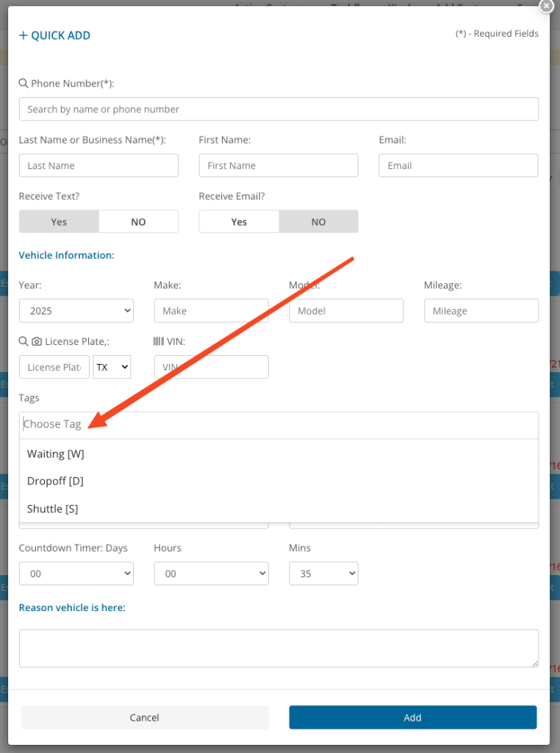Viewport: 560px width, 753px height.
Task: Set Receive Email to NO
Action: pos(318,221)
